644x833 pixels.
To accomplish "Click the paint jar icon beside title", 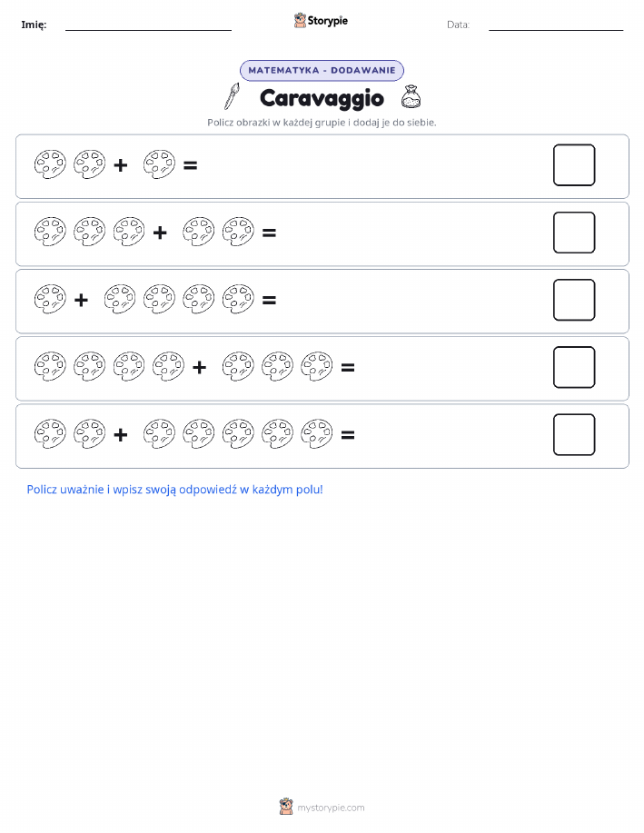I will coord(411,96).
